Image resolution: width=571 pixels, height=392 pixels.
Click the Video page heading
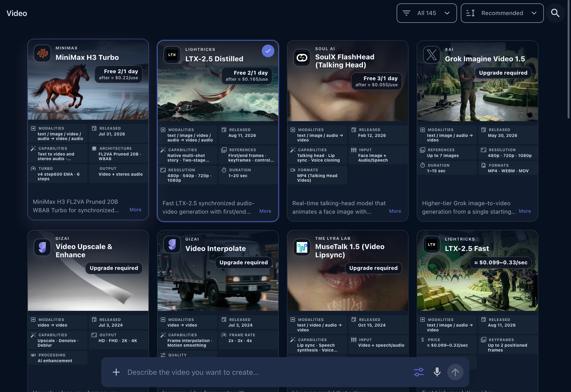tap(17, 13)
